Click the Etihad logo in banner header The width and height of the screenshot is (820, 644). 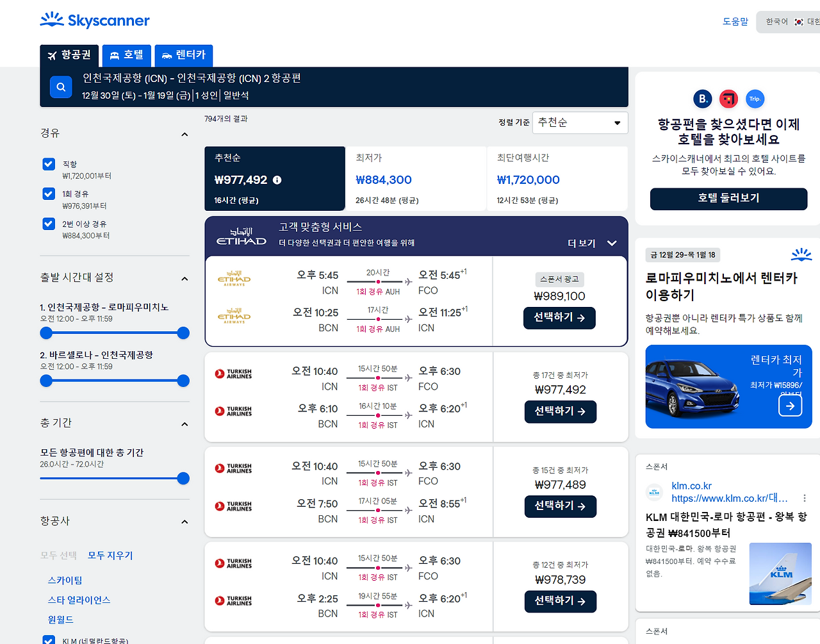click(242, 236)
